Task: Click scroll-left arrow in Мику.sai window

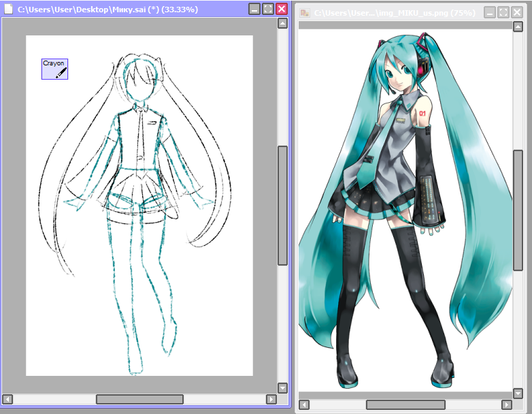Action: (x=7, y=399)
